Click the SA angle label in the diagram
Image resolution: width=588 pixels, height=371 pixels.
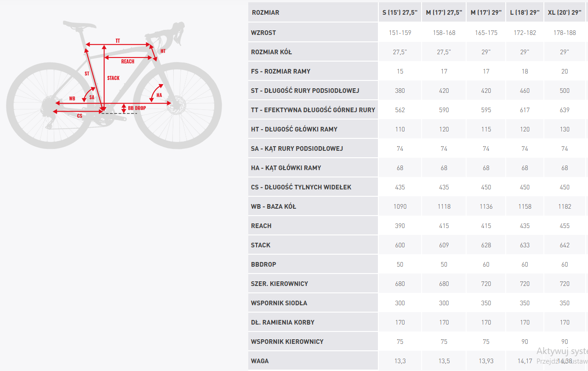[92, 97]
